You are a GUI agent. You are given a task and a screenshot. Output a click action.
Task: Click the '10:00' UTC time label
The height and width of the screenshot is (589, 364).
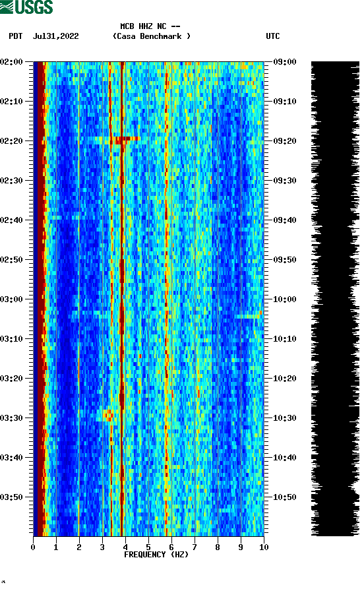tap(285, 299)
